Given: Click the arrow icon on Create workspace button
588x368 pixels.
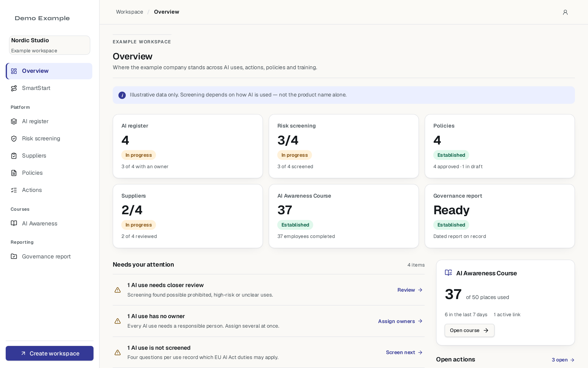Looking at the screenshot, I should tap(23, 353).
